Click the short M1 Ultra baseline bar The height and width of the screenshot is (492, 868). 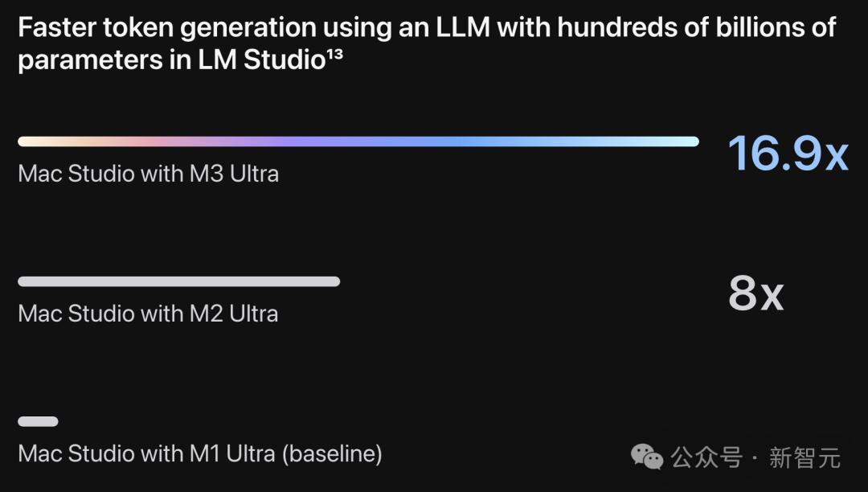click(x=38, y=421)
